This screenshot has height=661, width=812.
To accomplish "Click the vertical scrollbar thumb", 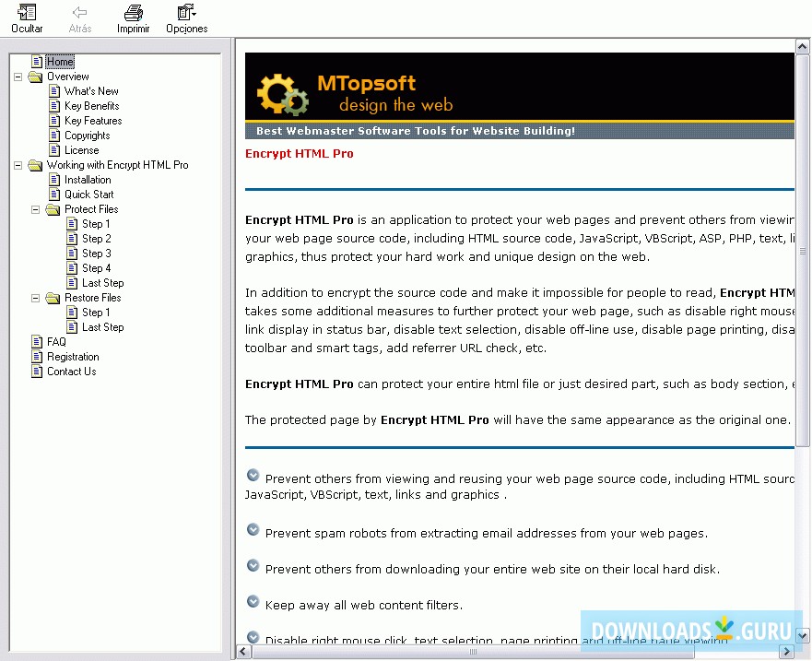I will pos(802,250).
